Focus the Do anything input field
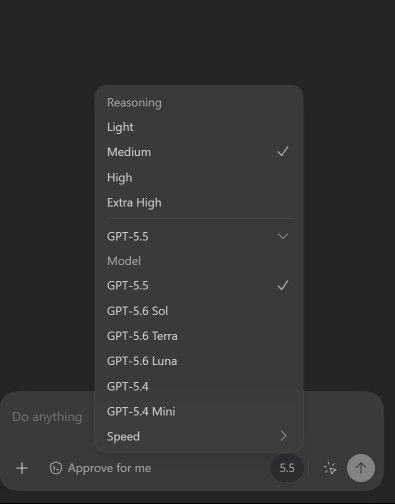The width and height of the screenshot is (395, 504). click(47, 417)
